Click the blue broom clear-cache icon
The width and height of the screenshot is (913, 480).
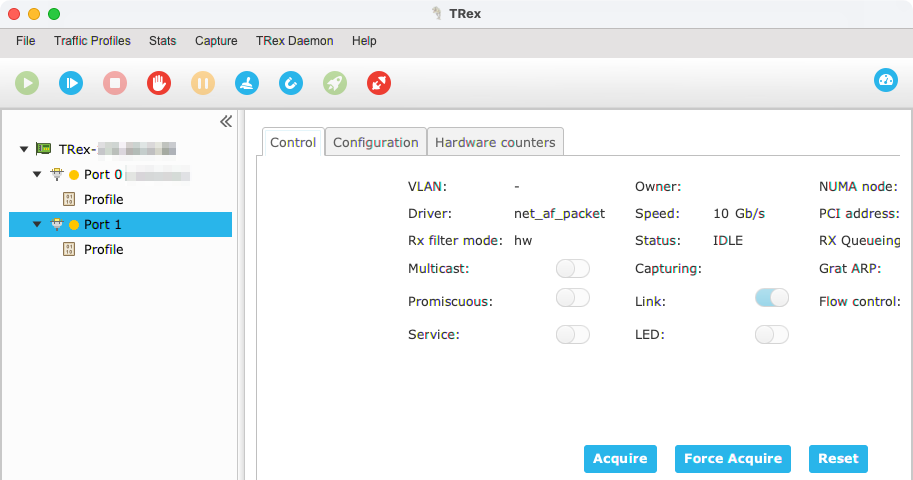(x=247, y=83)
